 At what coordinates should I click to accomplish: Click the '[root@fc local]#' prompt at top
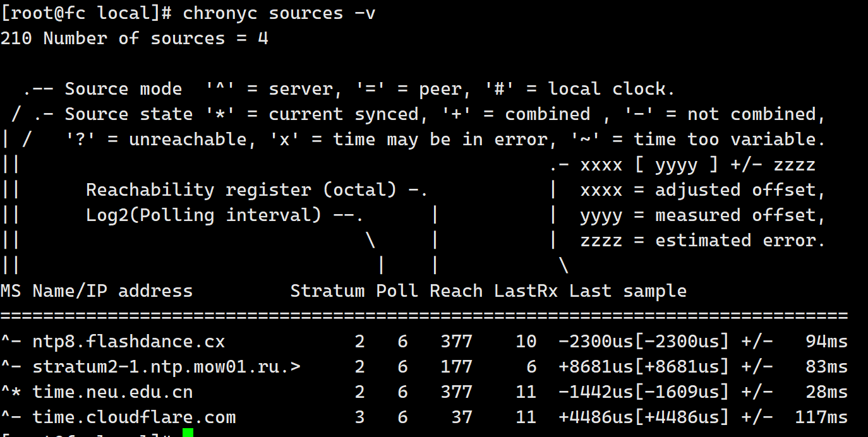tap(85, 13)
